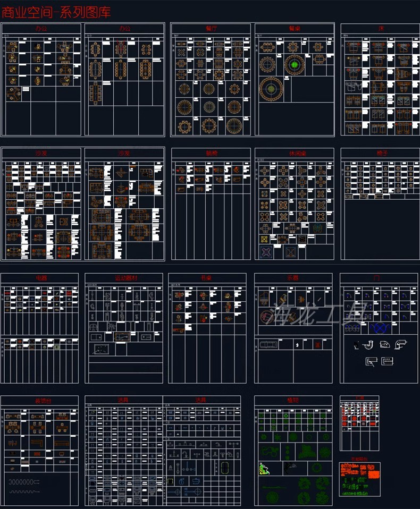Select the red square block under 乐器 panel
Screen dimensions: 420x509
point(317,345)
